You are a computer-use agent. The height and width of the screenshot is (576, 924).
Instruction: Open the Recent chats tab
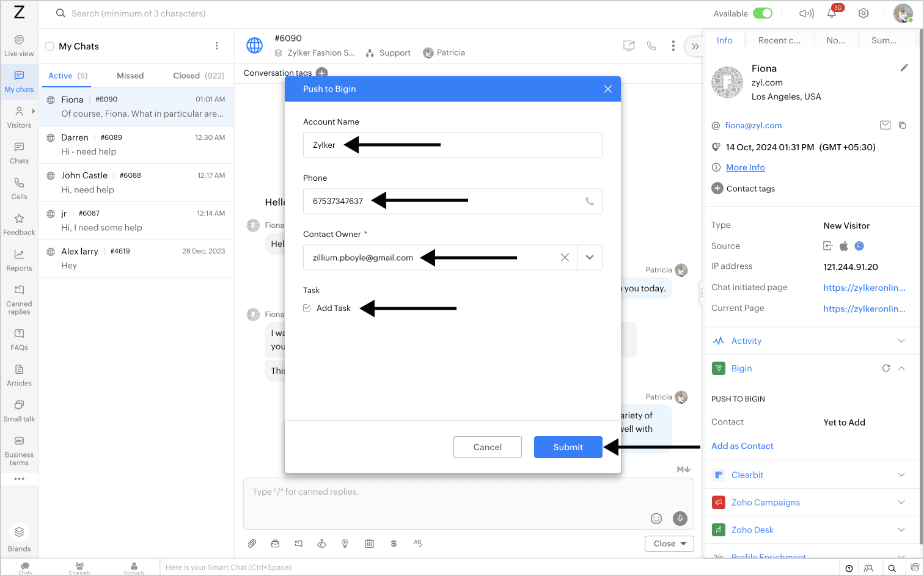pyautogui.click(x=779, y=40)
